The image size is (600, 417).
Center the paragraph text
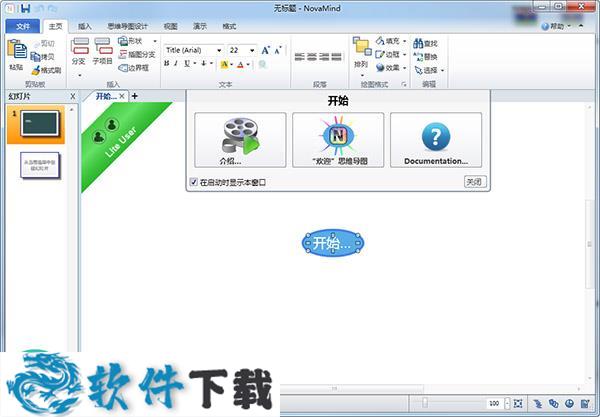pos(312,57)
